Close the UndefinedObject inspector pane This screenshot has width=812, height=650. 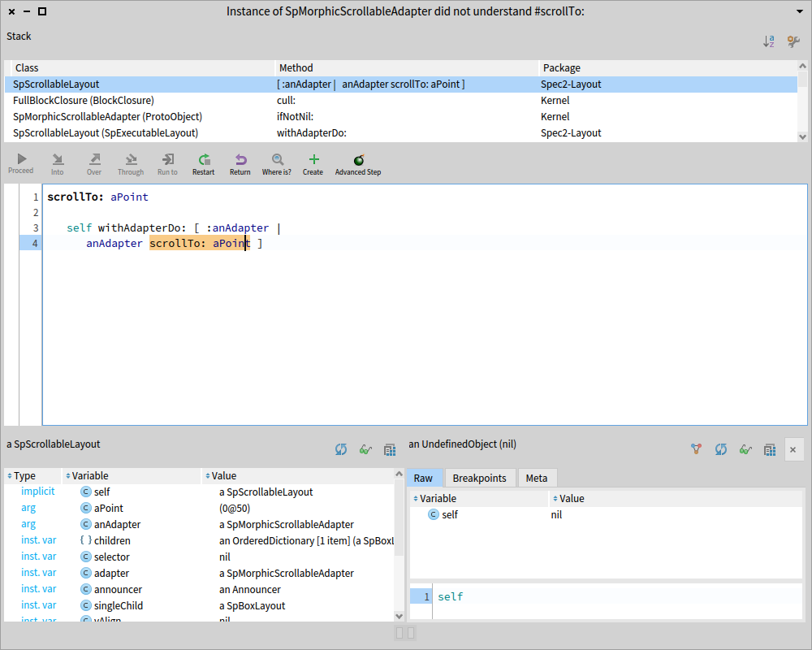coord(793,449)
